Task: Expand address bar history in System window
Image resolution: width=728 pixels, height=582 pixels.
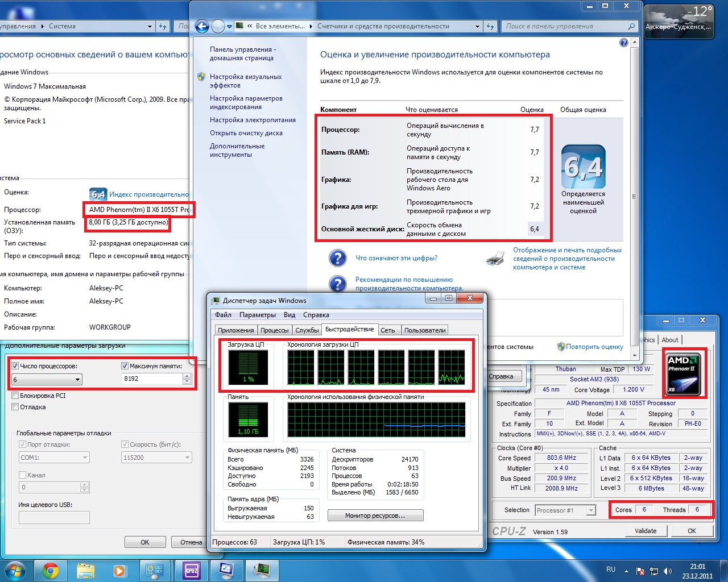Action: tap(150, 26)
